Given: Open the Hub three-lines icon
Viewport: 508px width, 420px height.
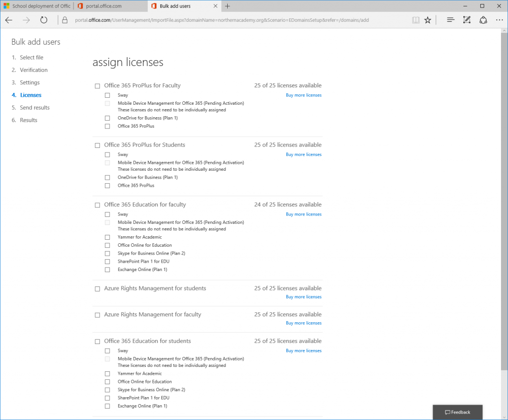Looking at the screenshot, I should click(x=450, y=20).
